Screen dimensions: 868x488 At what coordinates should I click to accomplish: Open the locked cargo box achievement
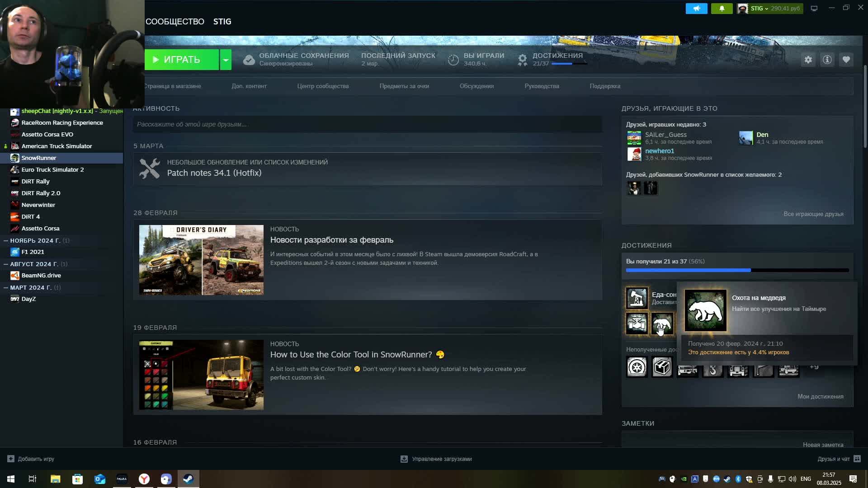(662, 367)
